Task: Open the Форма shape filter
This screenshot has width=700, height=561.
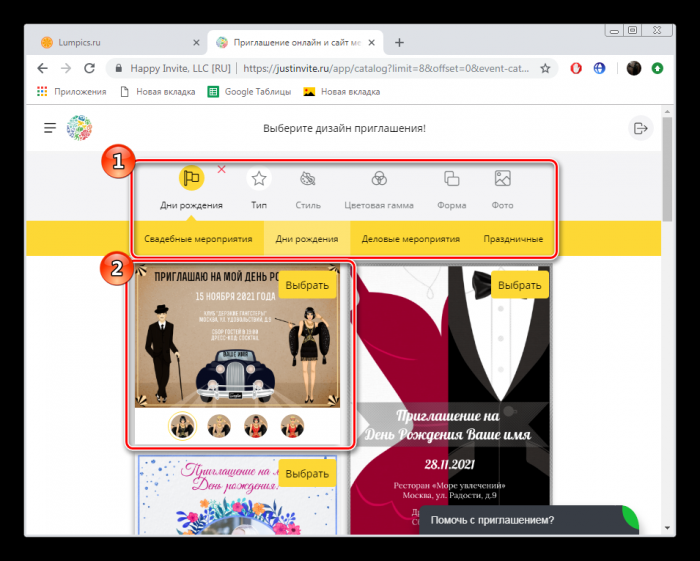Action: tap(452, 179)
